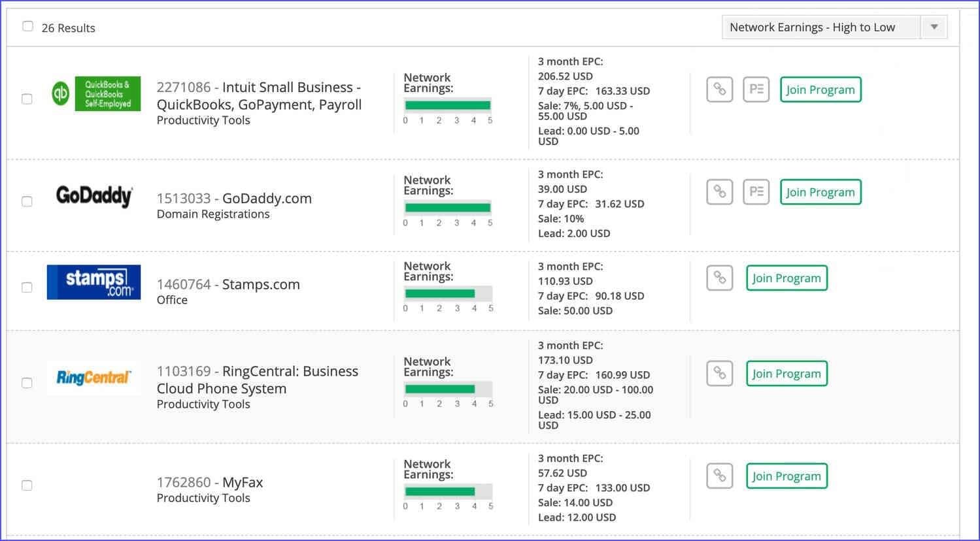Click the get links icon for Intuit Small Business

click(x=719, y=90)
